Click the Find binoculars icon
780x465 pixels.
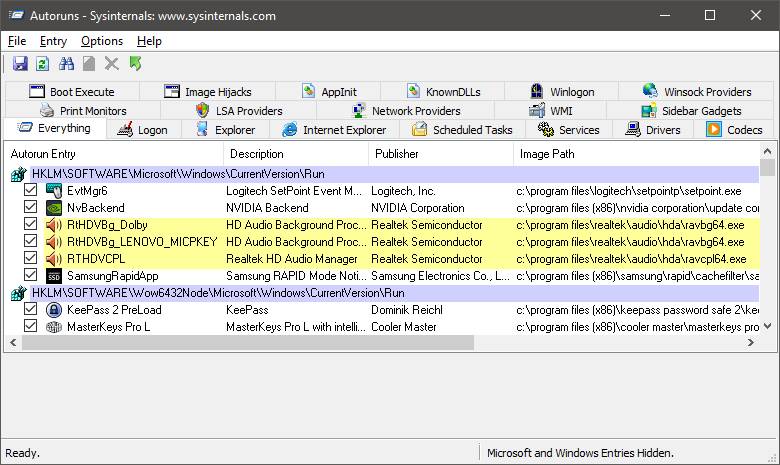click(66, 64)
